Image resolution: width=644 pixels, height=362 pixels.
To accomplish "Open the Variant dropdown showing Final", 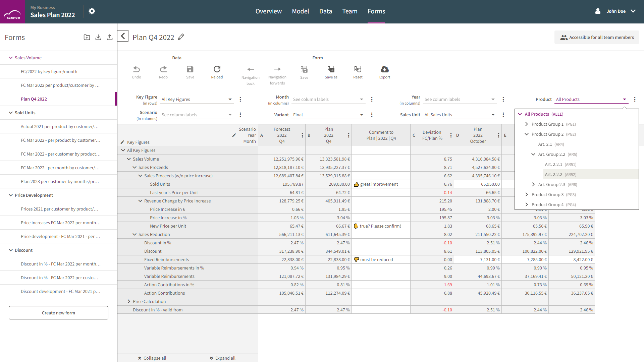I will [361, 115].
